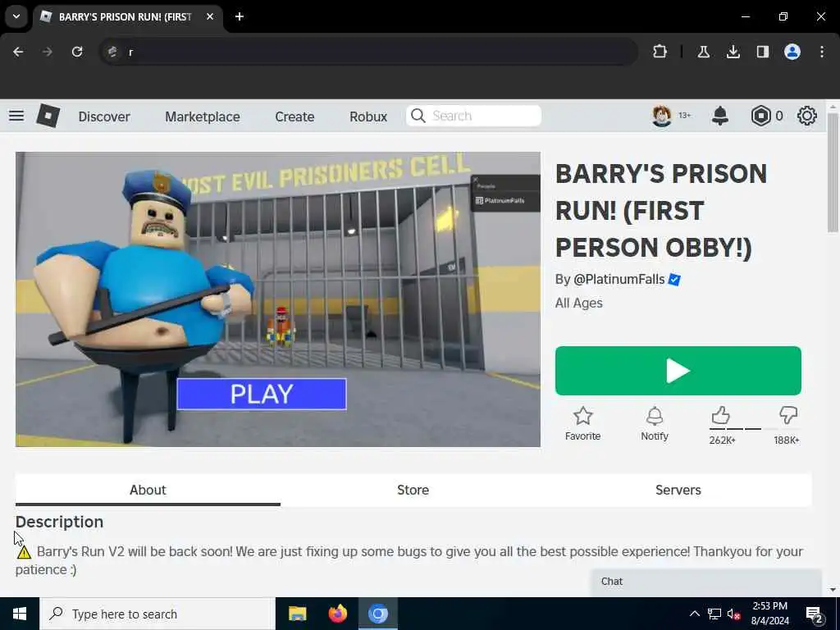Open the tab search dropdown arrow
This screenshot has width=840, height=630.
pyautogui.click(x=16, y=16)
